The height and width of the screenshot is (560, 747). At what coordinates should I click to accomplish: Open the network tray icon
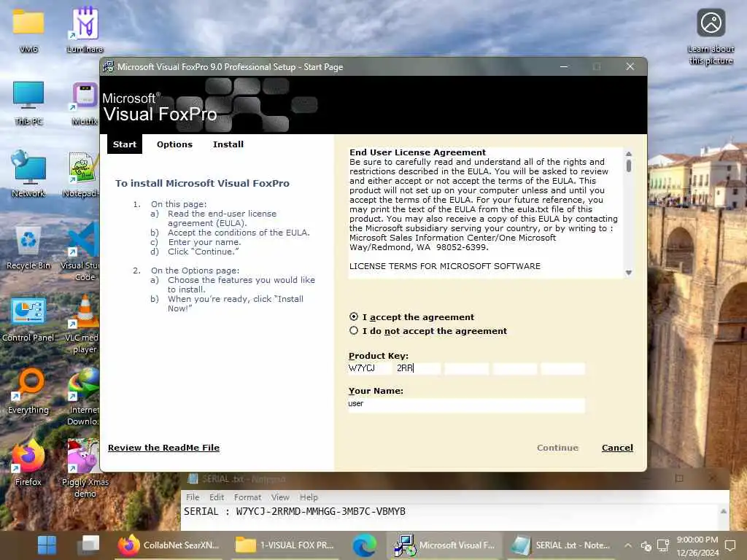pos(662,545)
